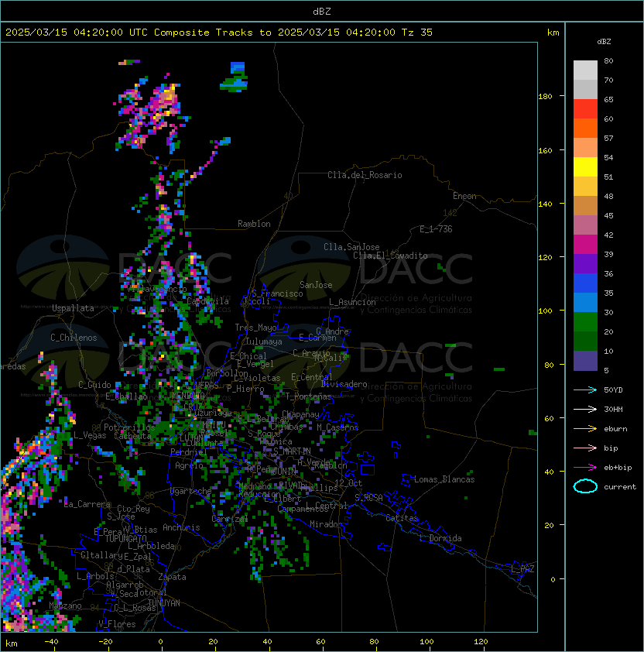644x652 pixels.
Task: Click the '-40' km tick on horizontal axis
Action: coord(51,642)
